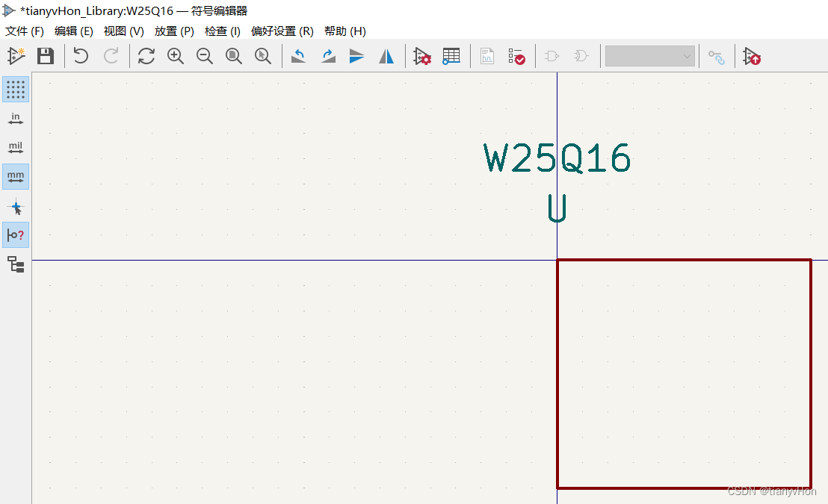Show the symbol datasheet
This screenshot has height=504, width=828.
click(487, 56)
